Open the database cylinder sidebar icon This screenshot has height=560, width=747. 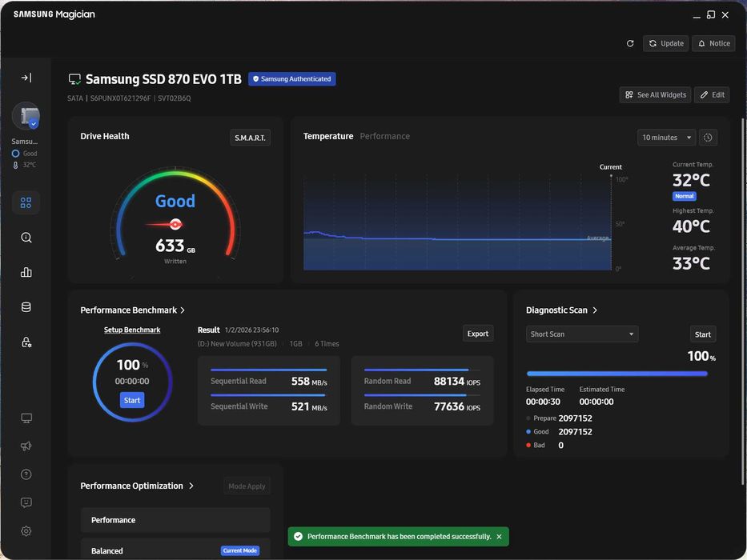point(26,307)
